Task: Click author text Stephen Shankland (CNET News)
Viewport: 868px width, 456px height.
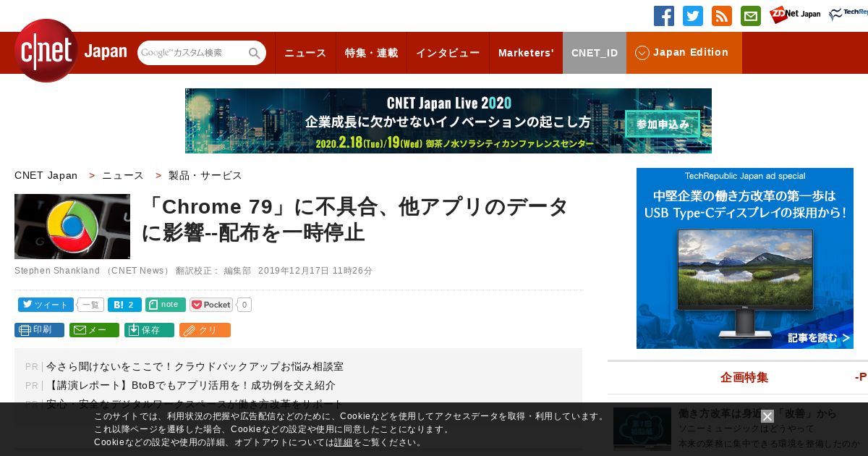Action: 92,271
